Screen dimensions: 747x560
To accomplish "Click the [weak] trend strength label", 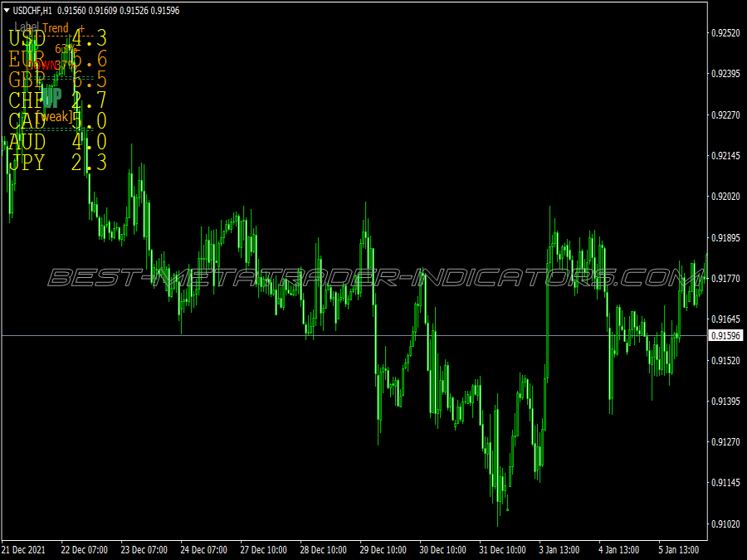I will [x=55, y=117].
